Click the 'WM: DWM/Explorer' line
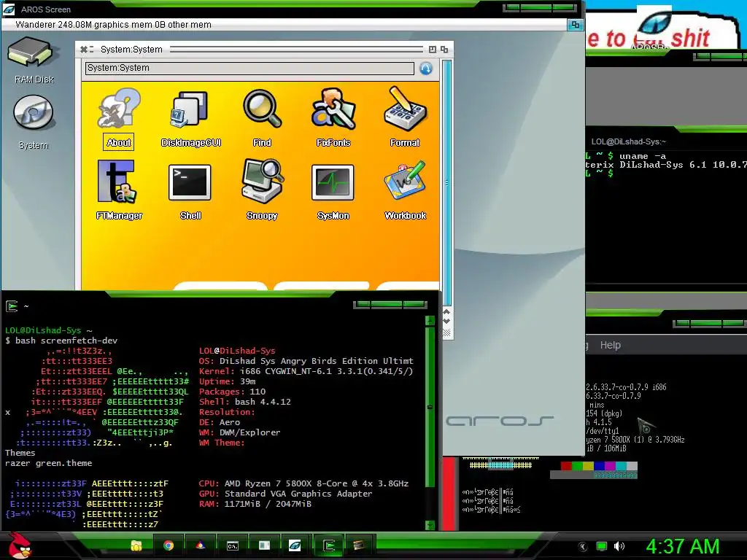The width and height of the screenshot is (747, 560). 239,432
